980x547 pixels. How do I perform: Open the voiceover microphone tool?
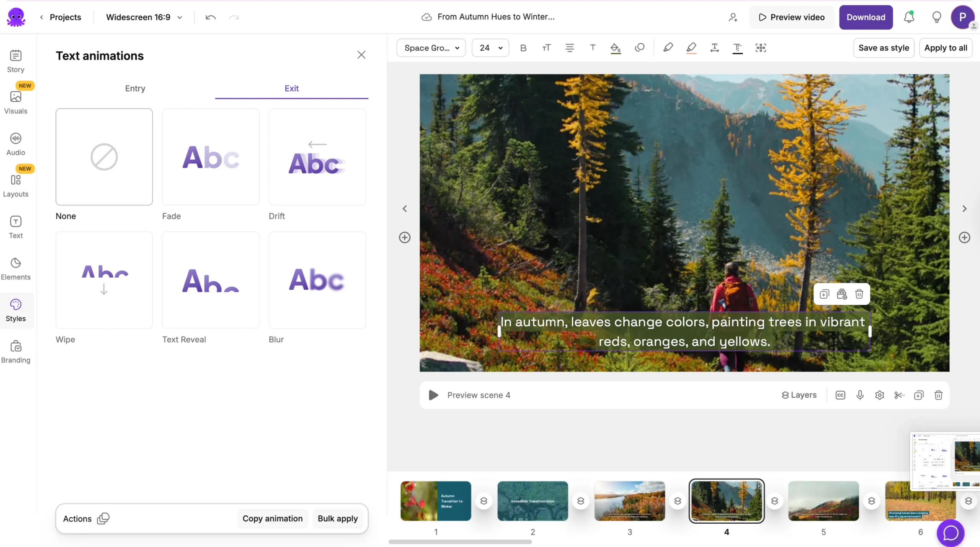click(860, 395)
